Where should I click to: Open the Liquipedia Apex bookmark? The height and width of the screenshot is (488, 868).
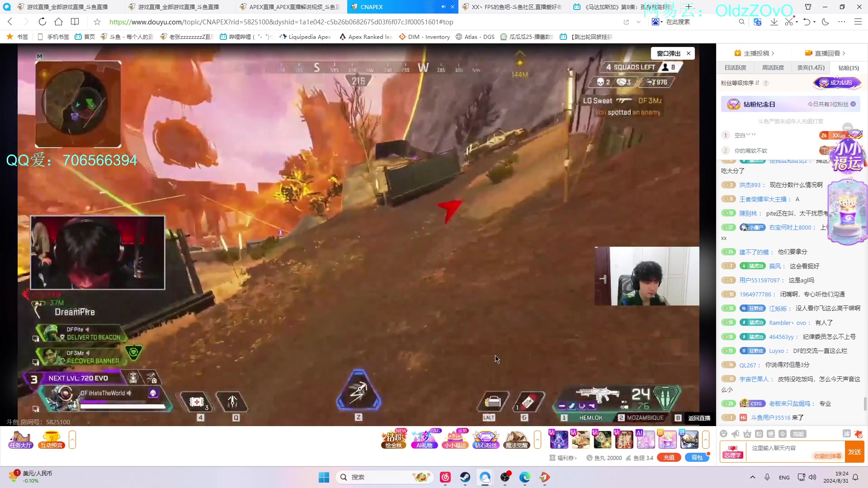click(305, 37)
